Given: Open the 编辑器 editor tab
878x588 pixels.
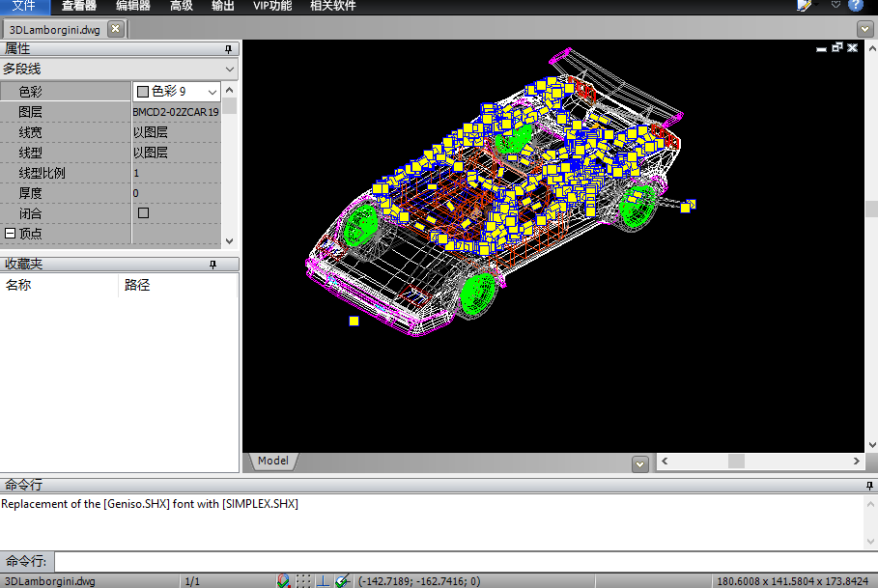Looking at the screenshot, I should point(133,6).
